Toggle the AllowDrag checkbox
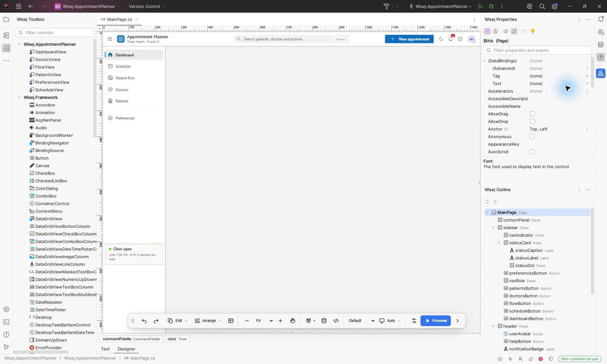This screenshot has width=607, height=364. [x=532, y=114]
